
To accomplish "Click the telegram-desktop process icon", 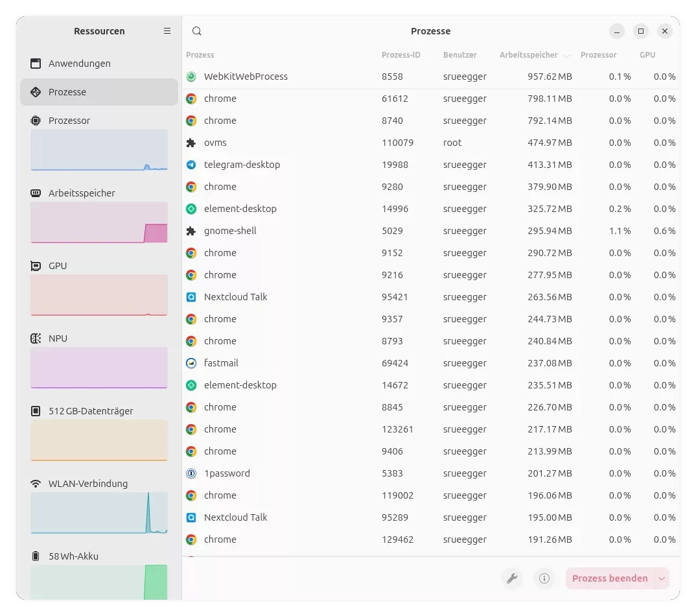I will pos(191,165).
